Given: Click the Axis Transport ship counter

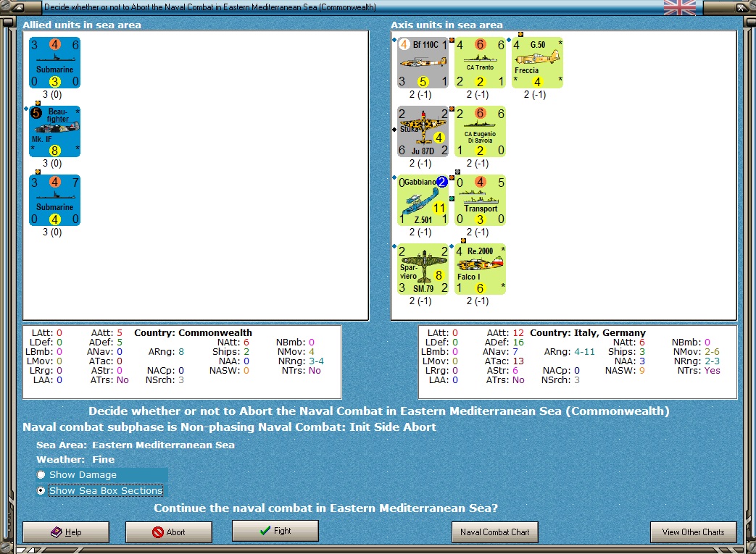Looking at the screenshot, I should tap(480, 201).
